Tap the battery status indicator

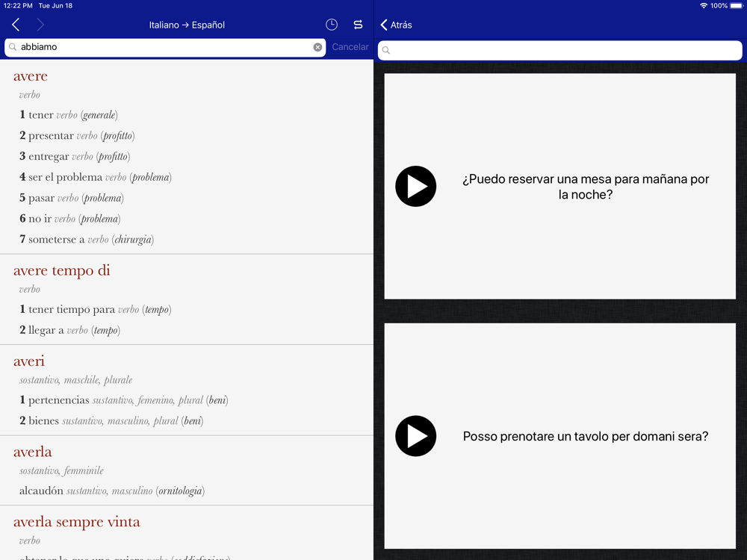pyautogui.click(x=736, y=6)
